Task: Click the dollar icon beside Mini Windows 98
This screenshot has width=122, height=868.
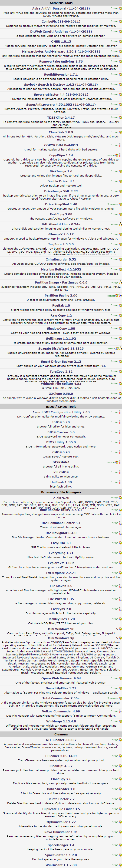Action: 117,629
